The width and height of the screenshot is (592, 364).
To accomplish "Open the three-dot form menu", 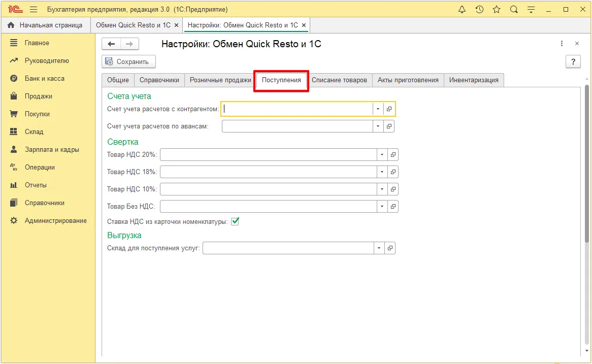I will point(562,44).
